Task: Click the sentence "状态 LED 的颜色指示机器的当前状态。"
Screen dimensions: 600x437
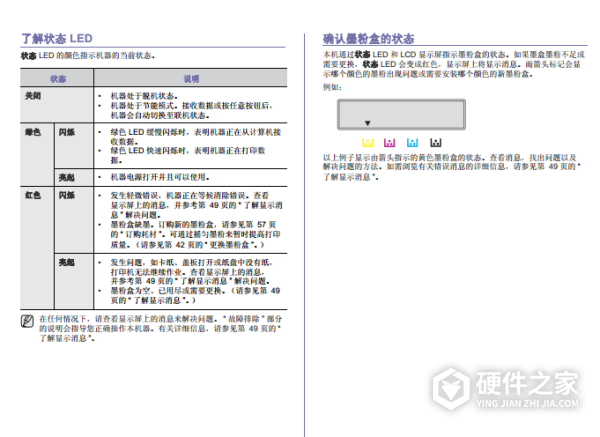Action: 88,56
